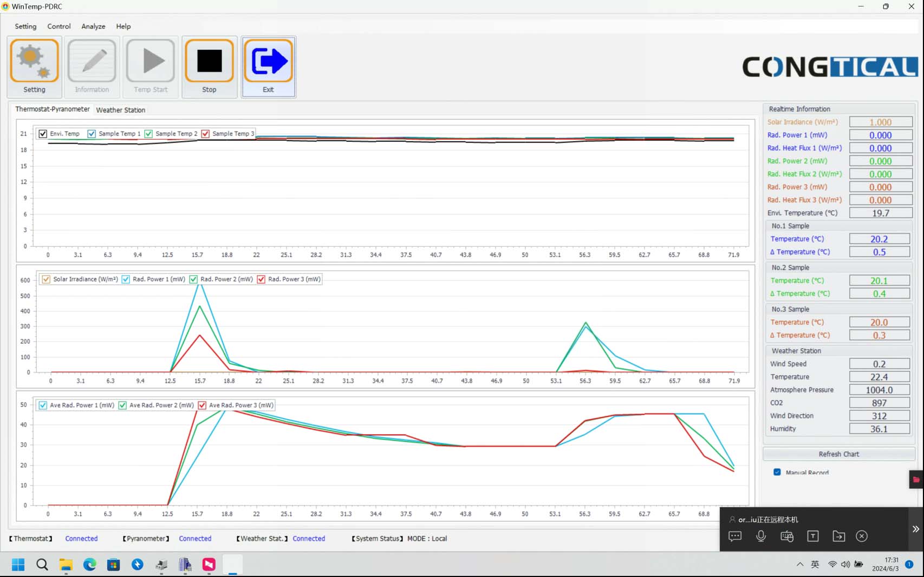Viewport: 924px width, 577px height.
Task: Stop the measurement with the Stop button
Action: tap(210, 67)
